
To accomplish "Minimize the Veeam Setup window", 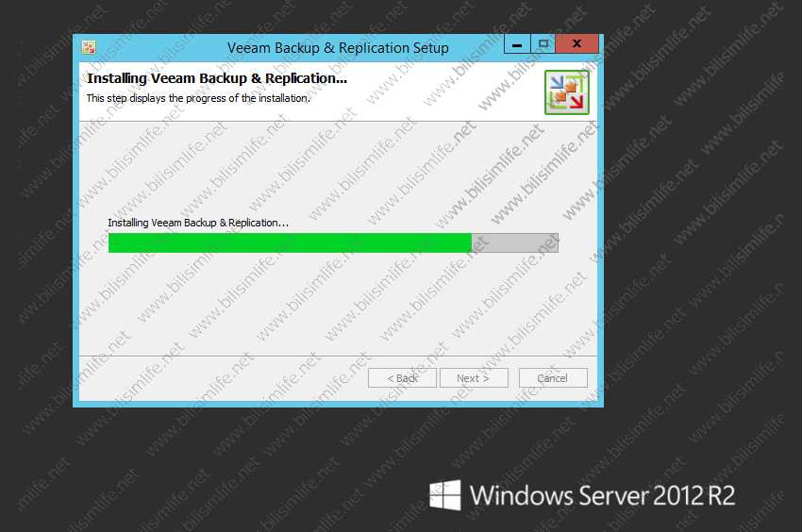I will point(517,44).
